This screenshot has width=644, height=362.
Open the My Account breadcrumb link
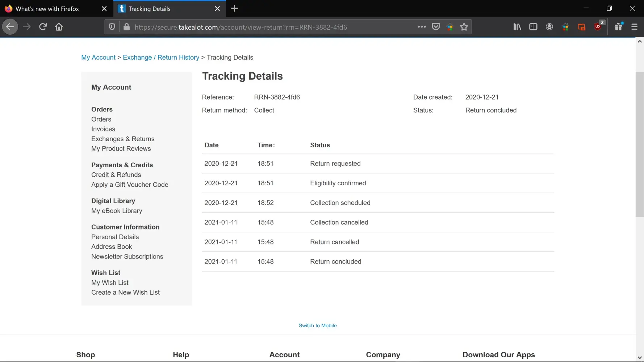[x=98, y=58]
